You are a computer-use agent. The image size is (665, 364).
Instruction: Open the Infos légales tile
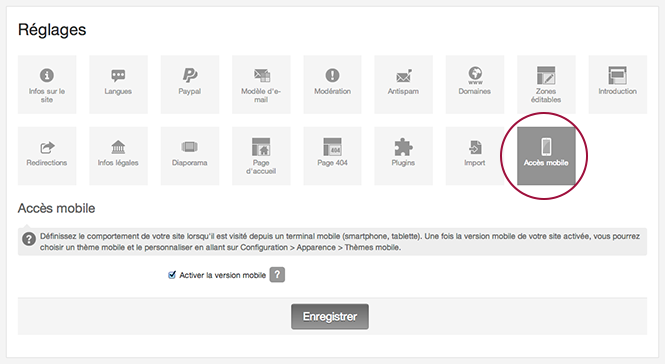coord(118,156)
